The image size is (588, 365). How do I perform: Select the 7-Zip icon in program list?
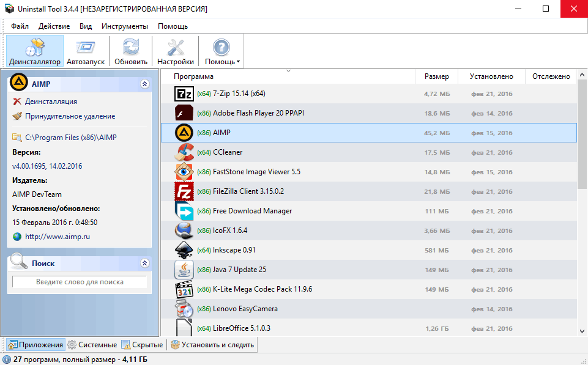click(x=184, y=94)
